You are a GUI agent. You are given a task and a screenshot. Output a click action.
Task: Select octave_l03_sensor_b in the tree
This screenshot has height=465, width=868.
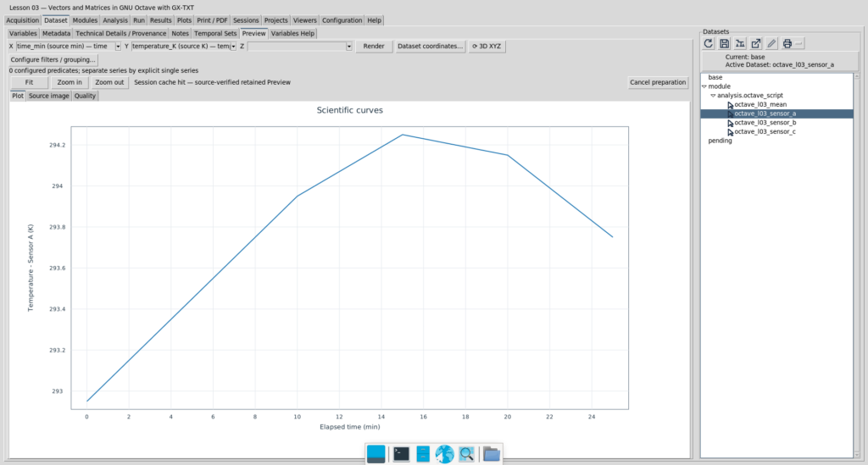tap(765, 123)
